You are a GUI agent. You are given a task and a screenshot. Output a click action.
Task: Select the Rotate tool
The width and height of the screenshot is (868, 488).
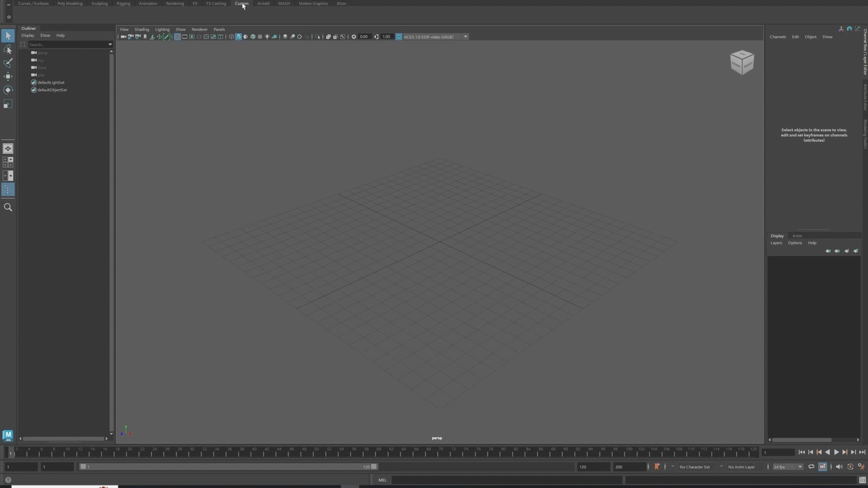tap(8, 90)
